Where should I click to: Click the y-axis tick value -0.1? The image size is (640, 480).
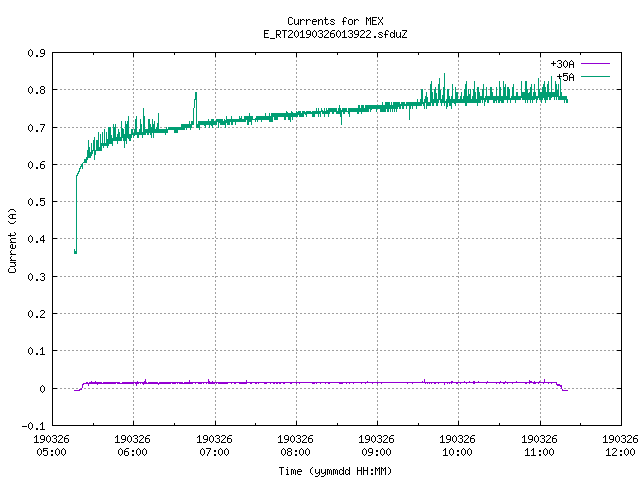tap(33, 426)
